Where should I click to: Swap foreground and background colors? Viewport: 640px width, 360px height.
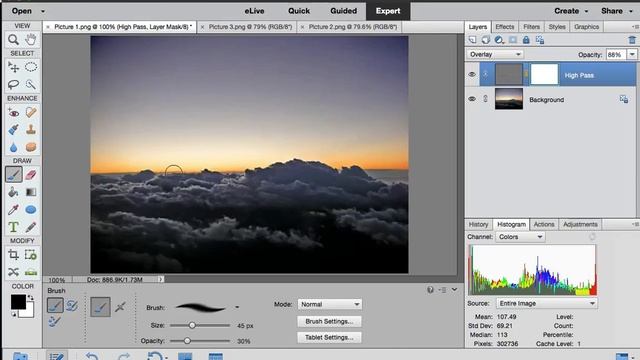point(31,298)
